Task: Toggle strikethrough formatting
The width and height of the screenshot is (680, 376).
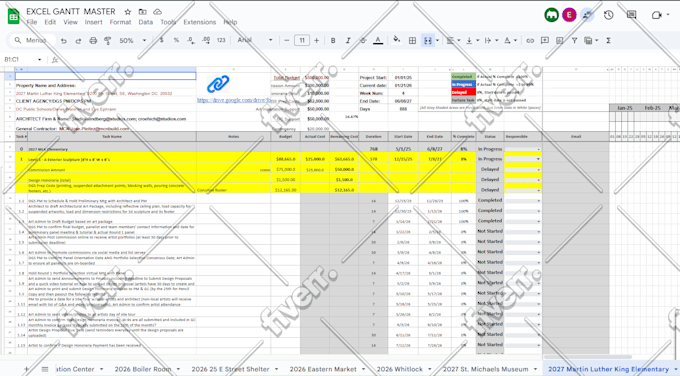Action: point(363,40)
